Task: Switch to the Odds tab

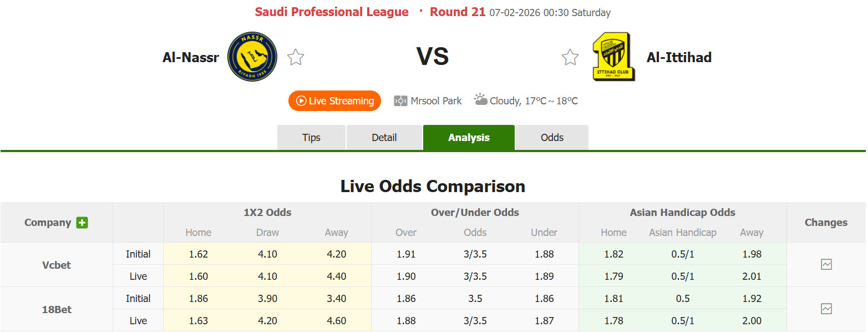Action: [551, 137]
